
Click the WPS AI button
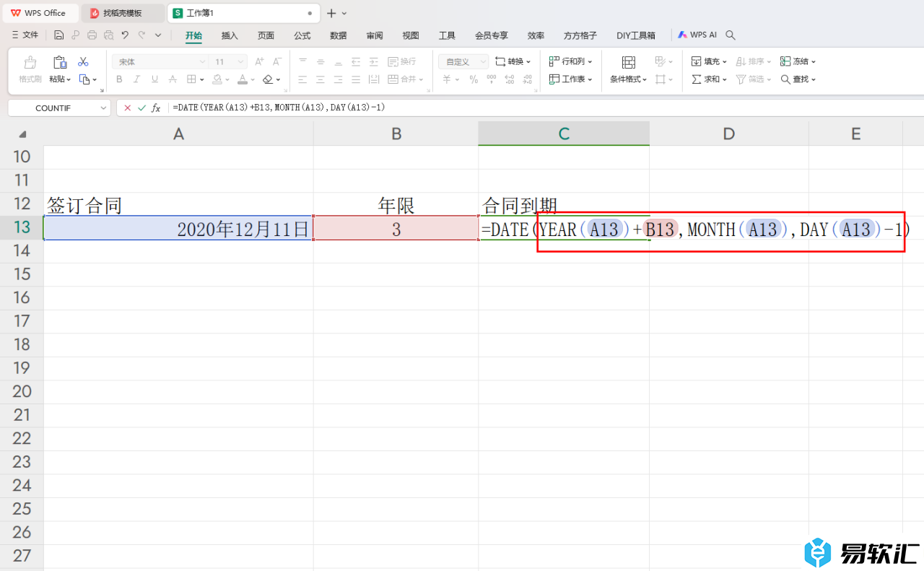(x=697, y=35)
